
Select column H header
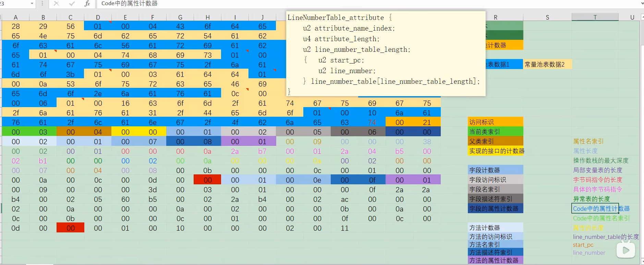tap(207, 17)
